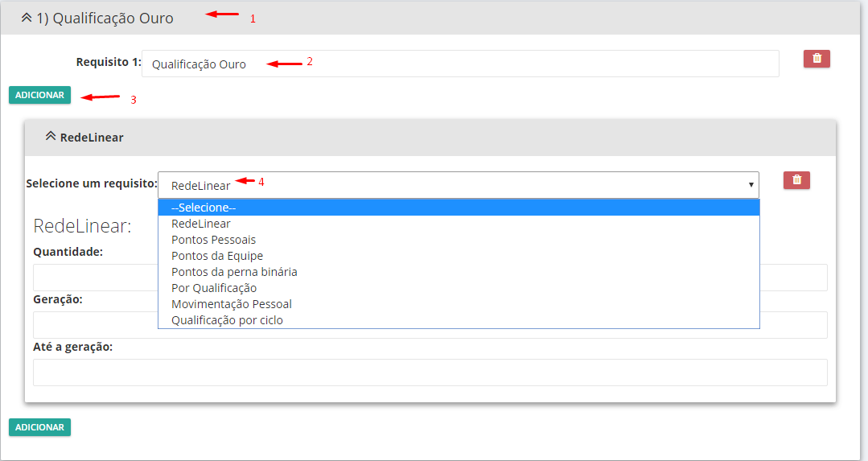Screen dimensions: 868x461
Task: Click the trash icon beside the requisito dropdown
Action: pyautogui.click(x=796, y=180)
